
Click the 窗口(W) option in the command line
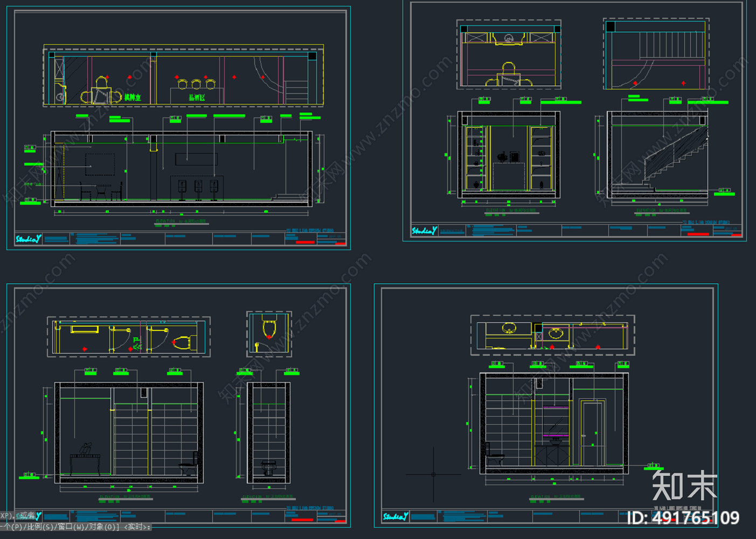pyautogui.click(x=72, y=527)
